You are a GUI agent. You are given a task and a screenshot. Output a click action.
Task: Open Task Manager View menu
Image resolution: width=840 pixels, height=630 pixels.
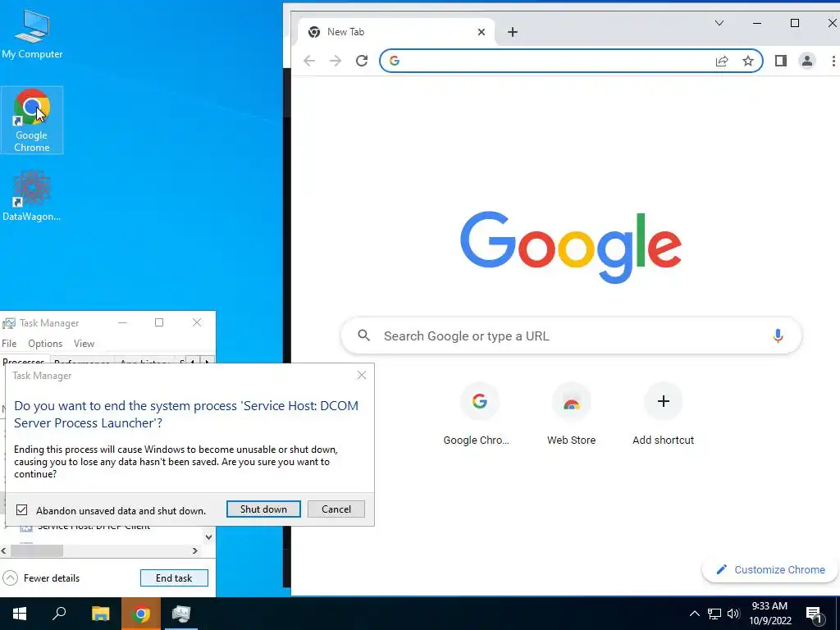(x=84, y=344)
